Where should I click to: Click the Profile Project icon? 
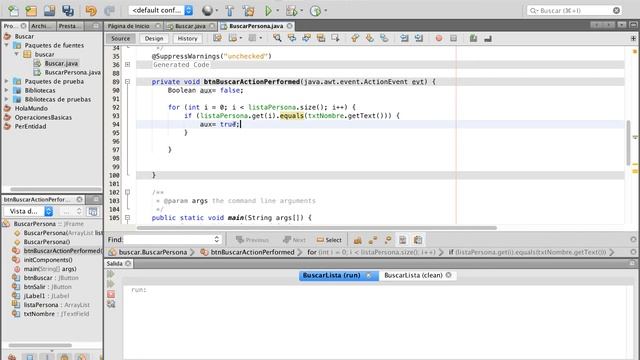click(315, 11)
